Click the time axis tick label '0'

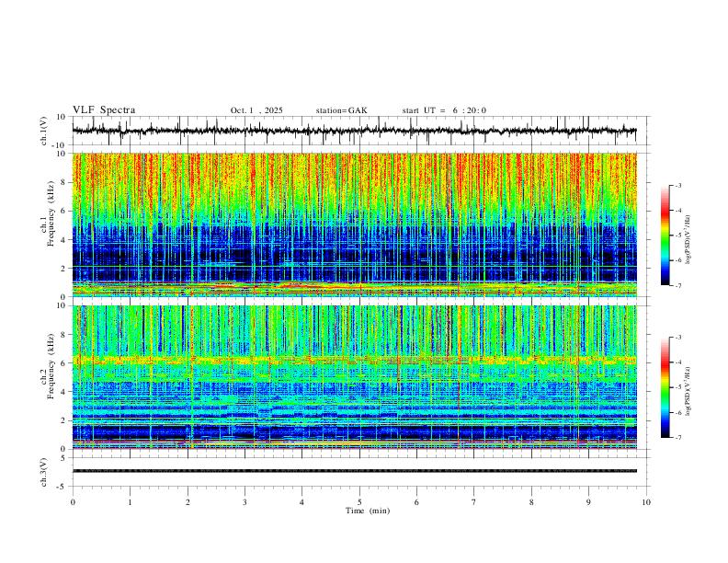pos(73,502)
